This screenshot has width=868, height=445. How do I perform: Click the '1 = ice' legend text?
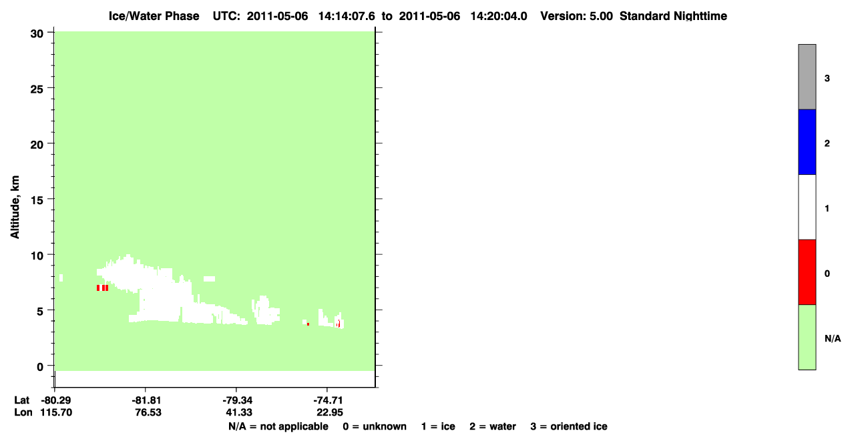(438, 426)
